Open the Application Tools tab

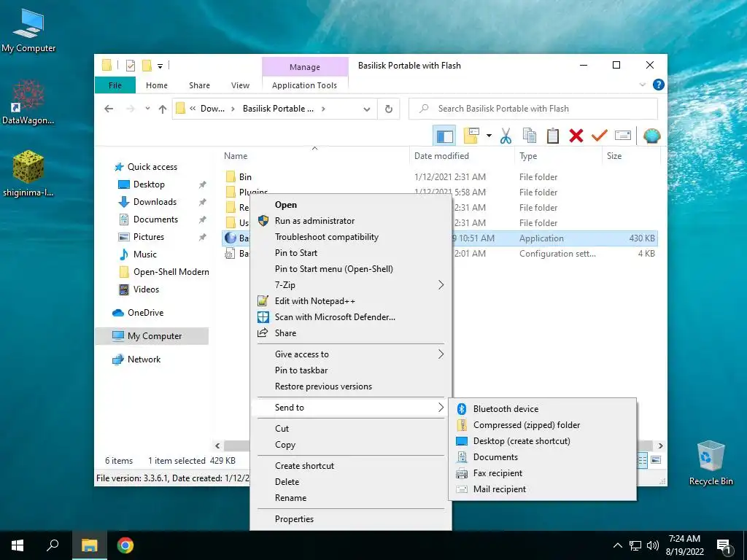pos(304,85)
